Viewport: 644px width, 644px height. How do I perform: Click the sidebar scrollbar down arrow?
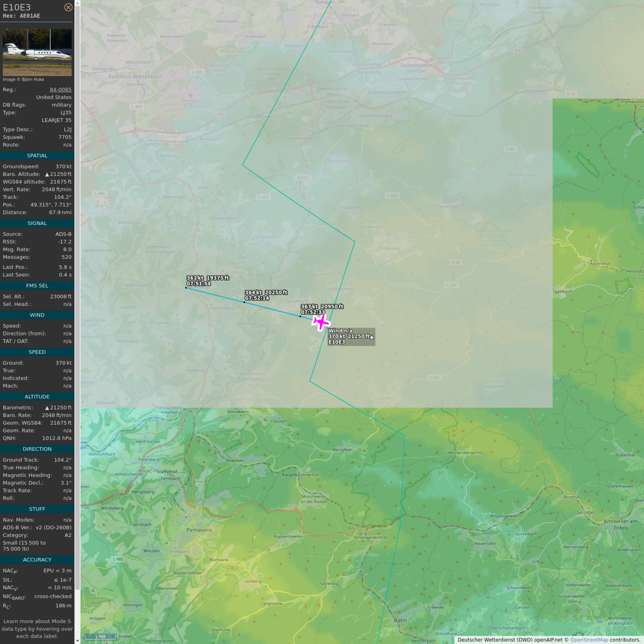tap(77, 640)
